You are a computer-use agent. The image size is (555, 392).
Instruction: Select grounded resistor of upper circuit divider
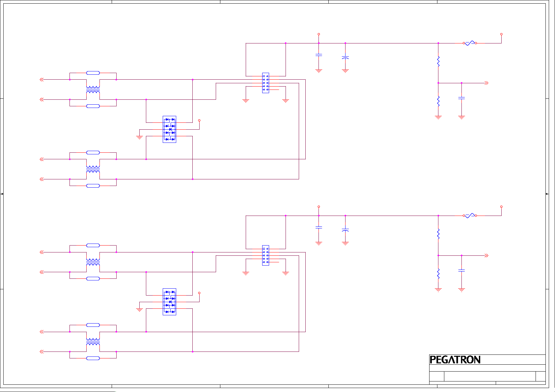[x=438, y=101]
